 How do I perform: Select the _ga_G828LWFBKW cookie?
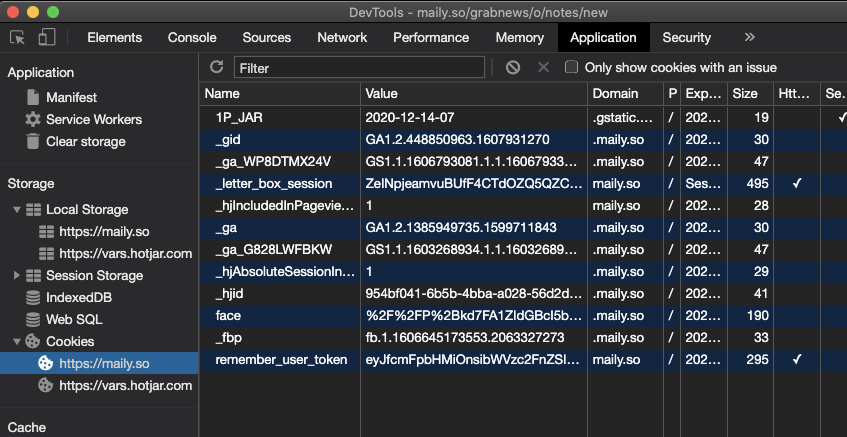(x=273, y=250)
